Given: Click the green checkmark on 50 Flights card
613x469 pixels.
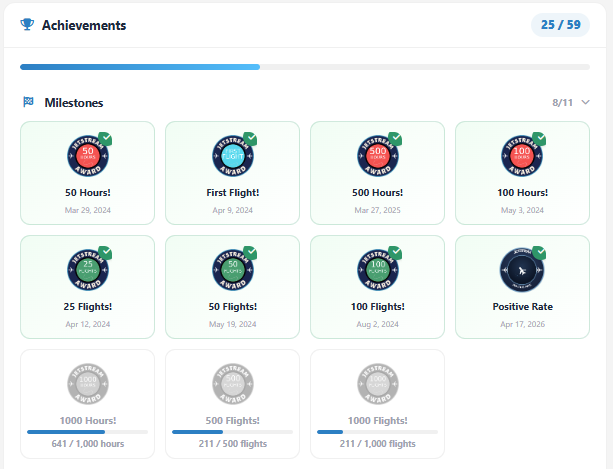Looking at the screenshot, I should [x=250, y=253].
